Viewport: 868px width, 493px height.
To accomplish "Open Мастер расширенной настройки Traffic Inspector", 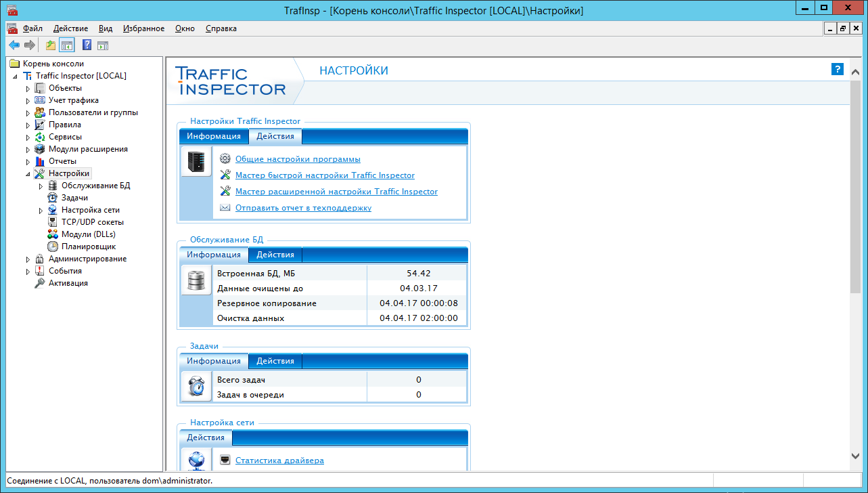I will click(x=336, y=192).
